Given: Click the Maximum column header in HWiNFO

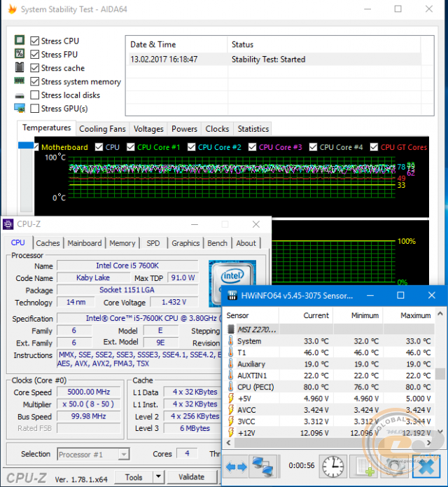Looking at the screenshot, I should [x=408, y=315].
